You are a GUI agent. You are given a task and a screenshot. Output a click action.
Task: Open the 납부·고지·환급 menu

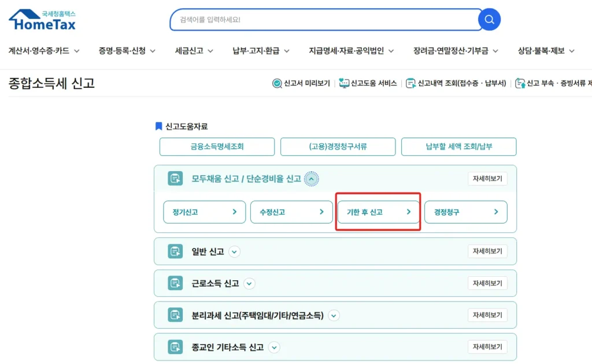261,50
